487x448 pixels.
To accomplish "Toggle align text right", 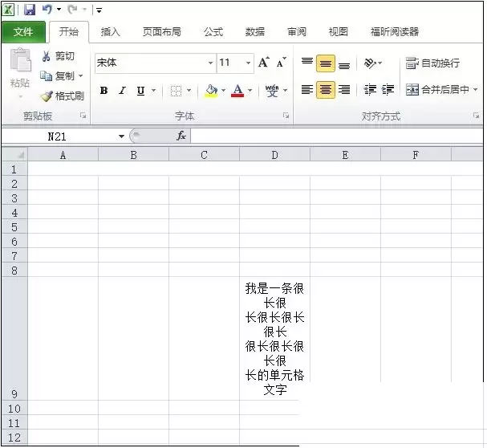I will (x=344, y=90).
